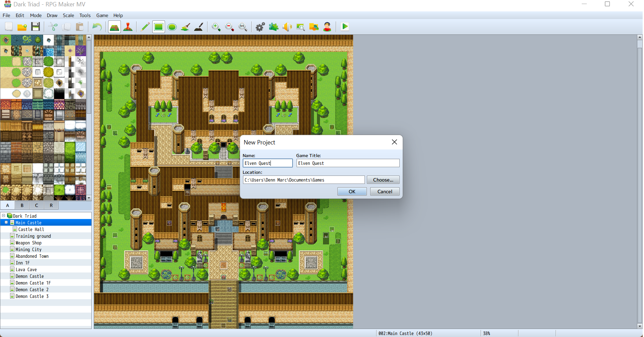Click the Open Project folder icon
Viewport: 644px width, 337px height.
(22, 27)
